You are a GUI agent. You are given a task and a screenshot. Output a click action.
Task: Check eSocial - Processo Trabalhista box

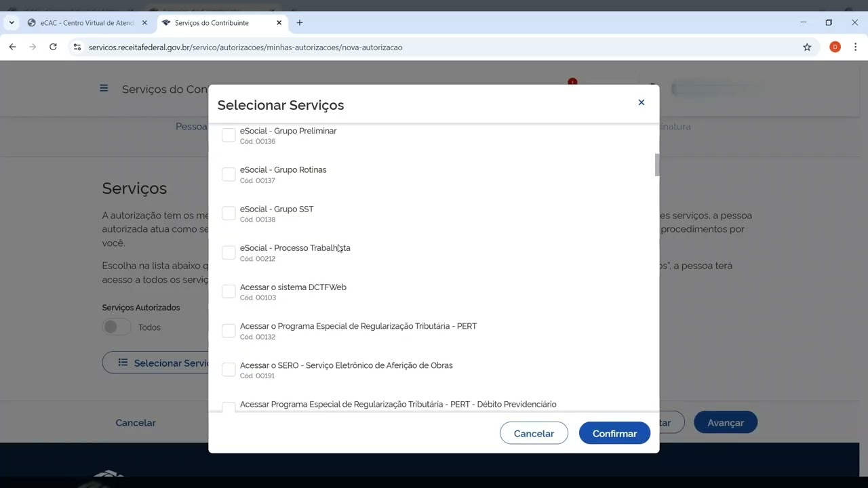[229, 252]
